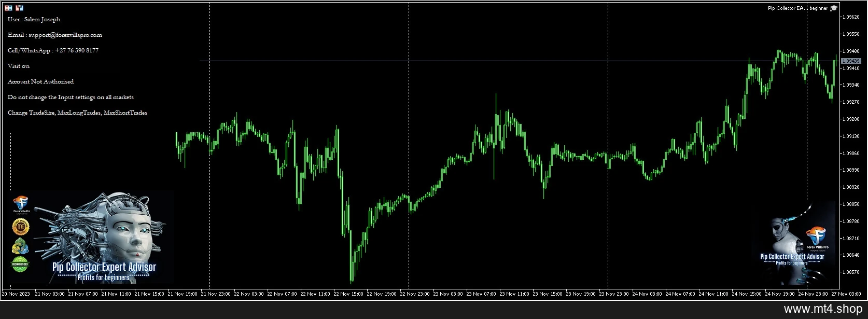Click the '22 Nov 07:00' time axis label
The width and height of the screenshot is (868, 319).
pyautogui.click(x=282, y=294)
